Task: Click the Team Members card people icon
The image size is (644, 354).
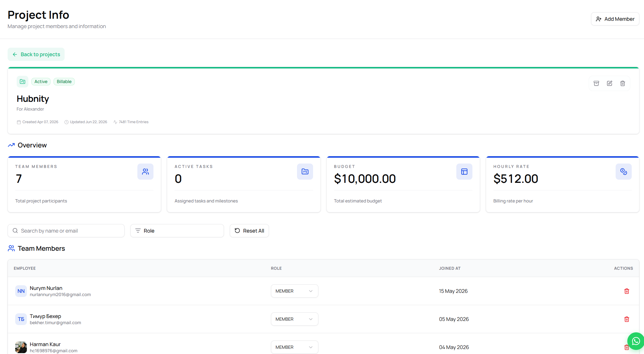Action: click(145, 171)
